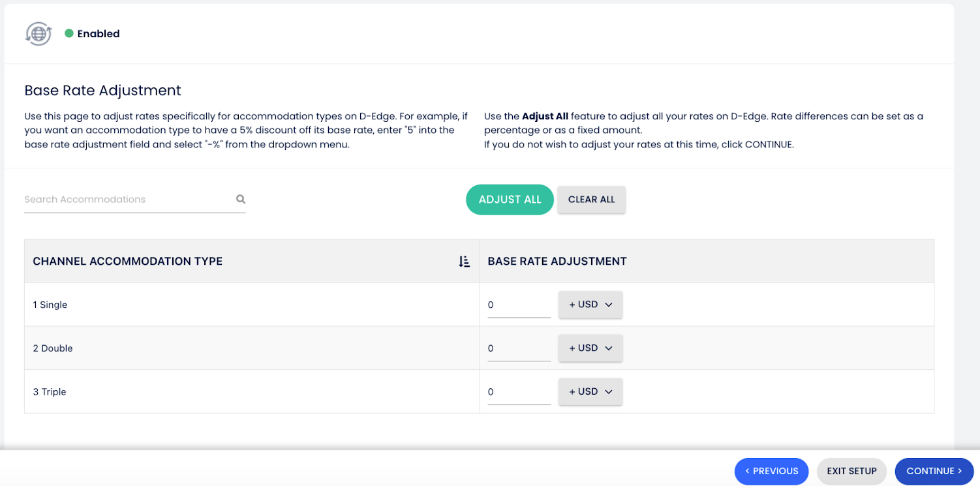The image size is (980, 486).
Task: Click the 3 Triple rate adjustment input
Action: tap(519, 393)
